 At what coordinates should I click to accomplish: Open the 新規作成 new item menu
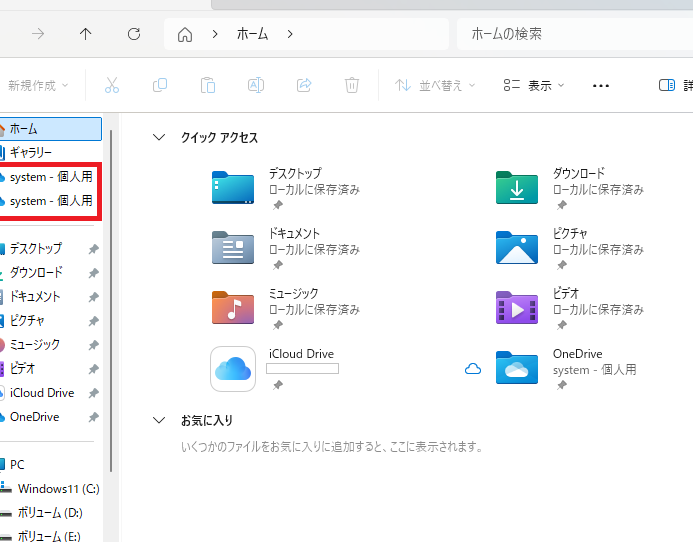pos(38,86)
